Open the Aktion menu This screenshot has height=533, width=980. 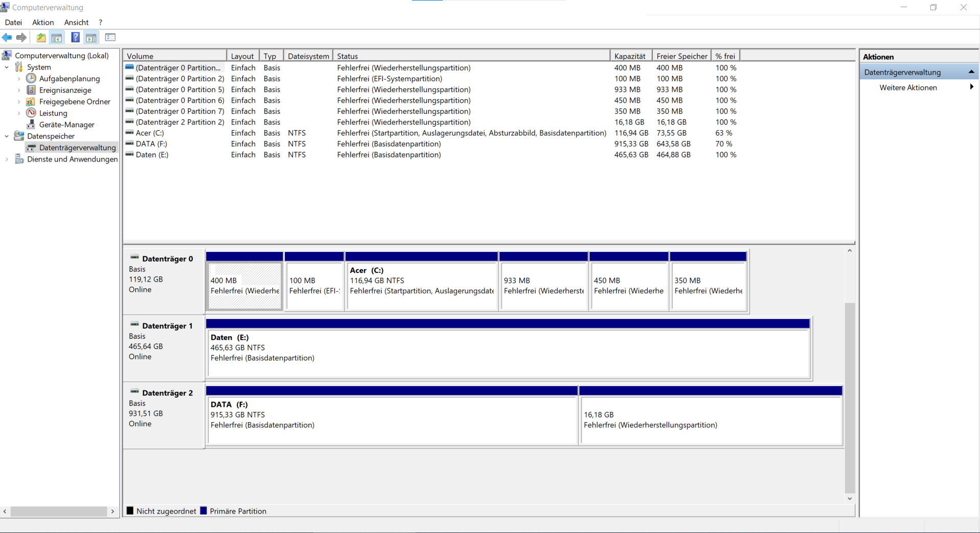point(42,22)
